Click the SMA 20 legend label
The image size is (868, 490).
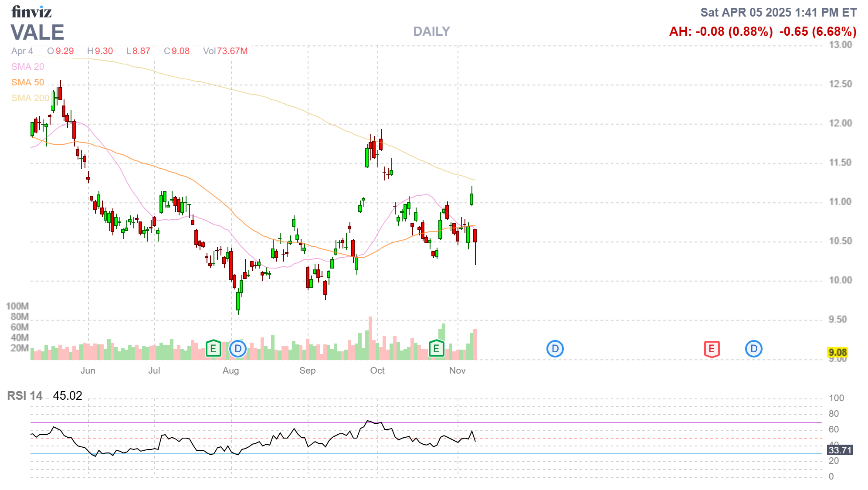(27, 67)
